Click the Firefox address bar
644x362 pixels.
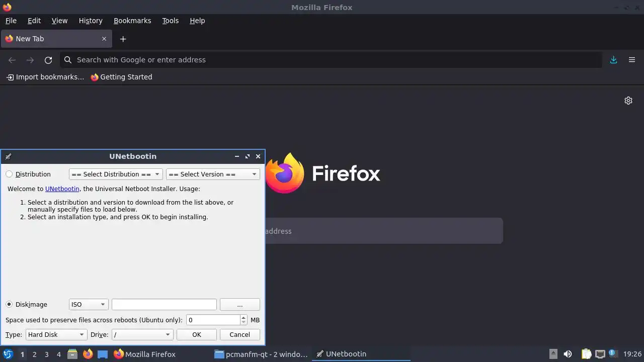(331, 60)
